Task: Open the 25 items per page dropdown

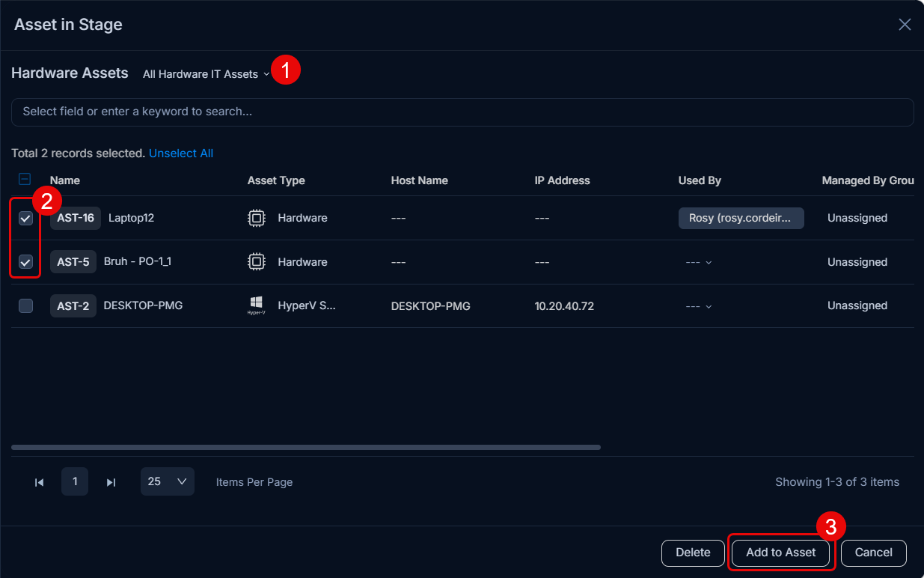Action: 168,481
